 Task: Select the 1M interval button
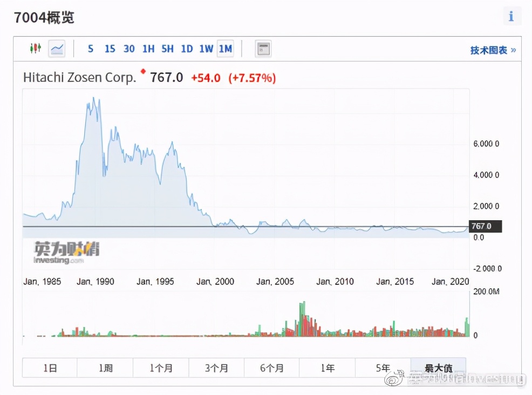click(226, 49)
